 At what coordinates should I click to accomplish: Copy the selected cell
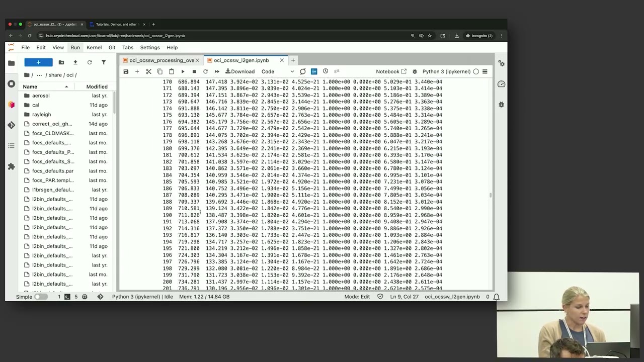160,71
